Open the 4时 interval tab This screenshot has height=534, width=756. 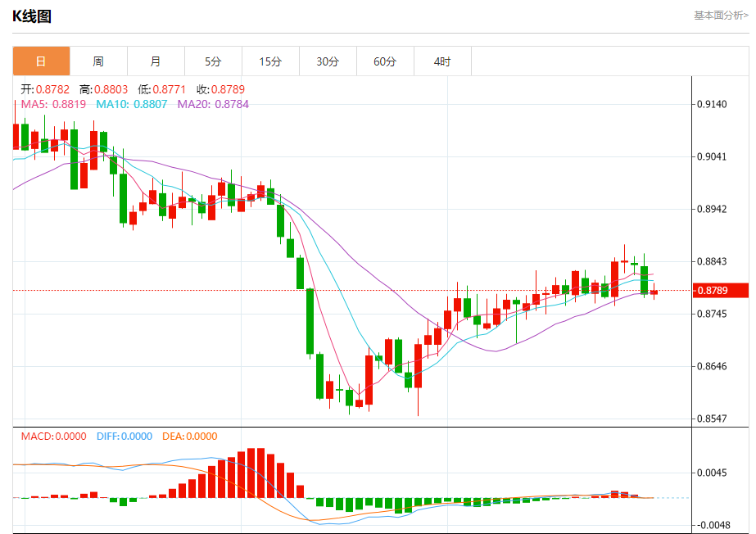tap(442, 61)
